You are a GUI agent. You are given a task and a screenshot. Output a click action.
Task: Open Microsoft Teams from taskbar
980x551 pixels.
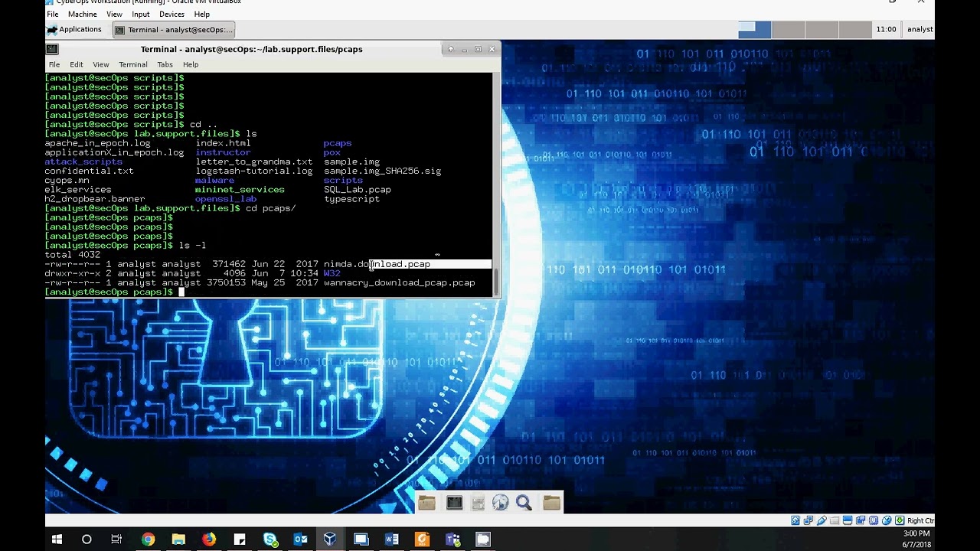(x=452, y=540)
